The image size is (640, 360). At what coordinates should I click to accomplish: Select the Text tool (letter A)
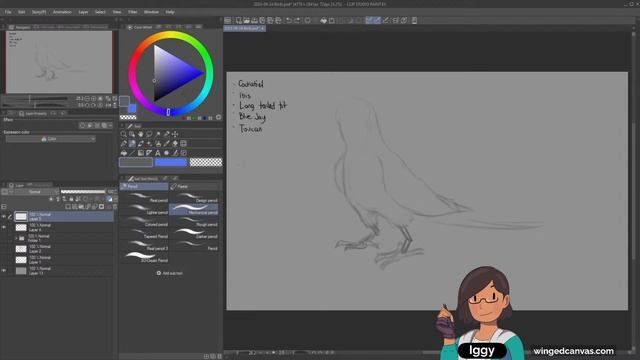coord(158,153)
